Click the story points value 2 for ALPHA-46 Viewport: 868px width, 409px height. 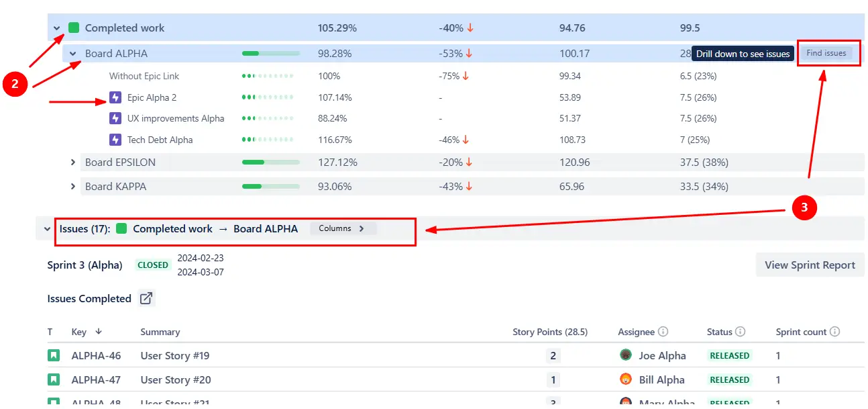coord(553,356)
